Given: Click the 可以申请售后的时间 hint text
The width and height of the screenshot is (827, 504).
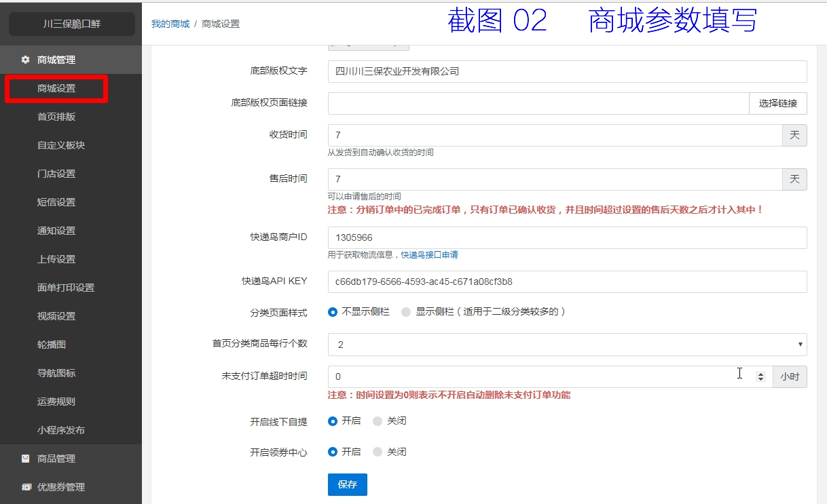Looking at the screenshot, I should click(x=365, y=197).
